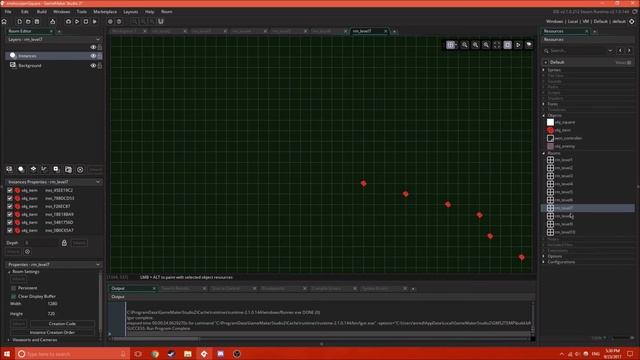Viewport: 640px width, 360px height.
Task: Toggle the grid options icon in room toolbar
Action: pos(451,45)
